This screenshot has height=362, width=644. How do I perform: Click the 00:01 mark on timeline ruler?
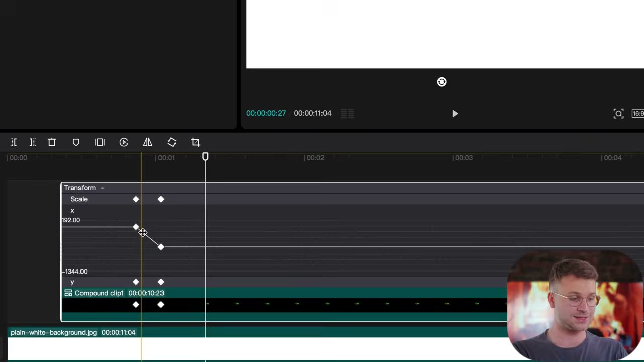[x=166, y=158]
